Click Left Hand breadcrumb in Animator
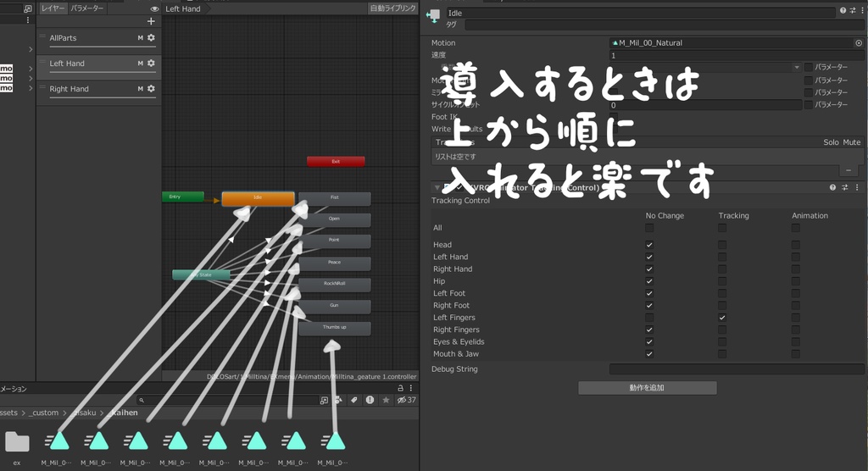 183,8
